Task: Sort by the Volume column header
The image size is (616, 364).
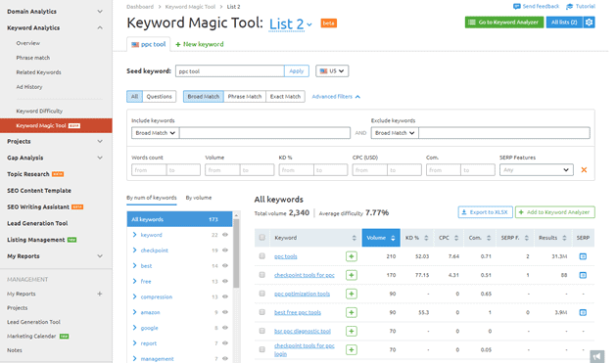Action: point(381,238)
